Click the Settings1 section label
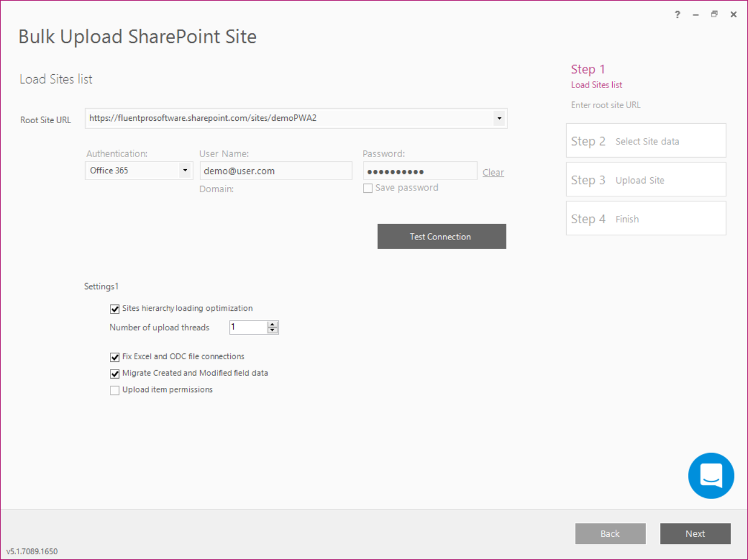This screenshot has width=748, height=560. pos(101,287)
